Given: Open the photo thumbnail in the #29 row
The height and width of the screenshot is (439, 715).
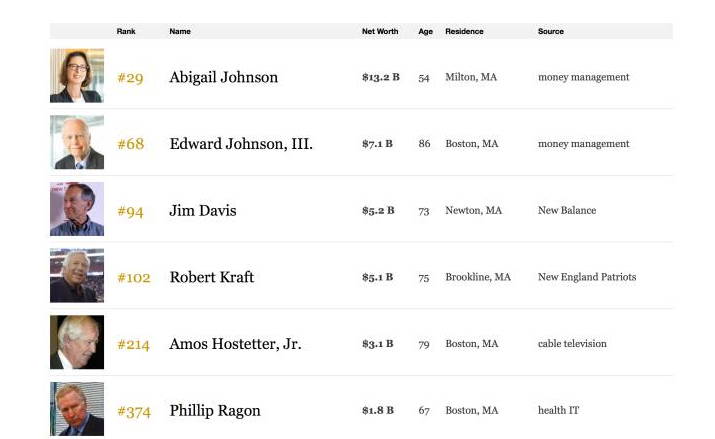Looking at the screenshot, I should coord(77,76).
